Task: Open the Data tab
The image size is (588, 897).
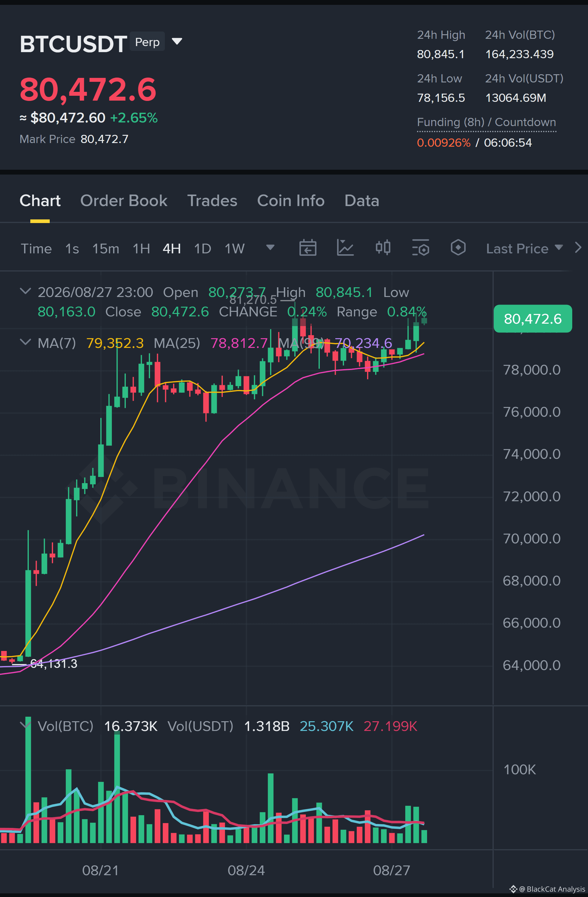Action: point(362,201)
